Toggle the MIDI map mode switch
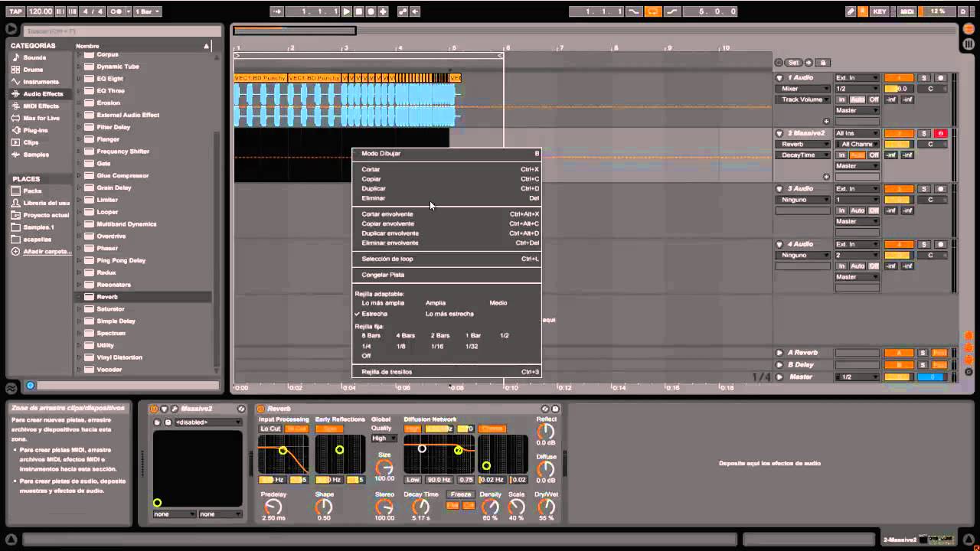The width and height of the screenshot is (980, 551). click(x=907, y=11)
